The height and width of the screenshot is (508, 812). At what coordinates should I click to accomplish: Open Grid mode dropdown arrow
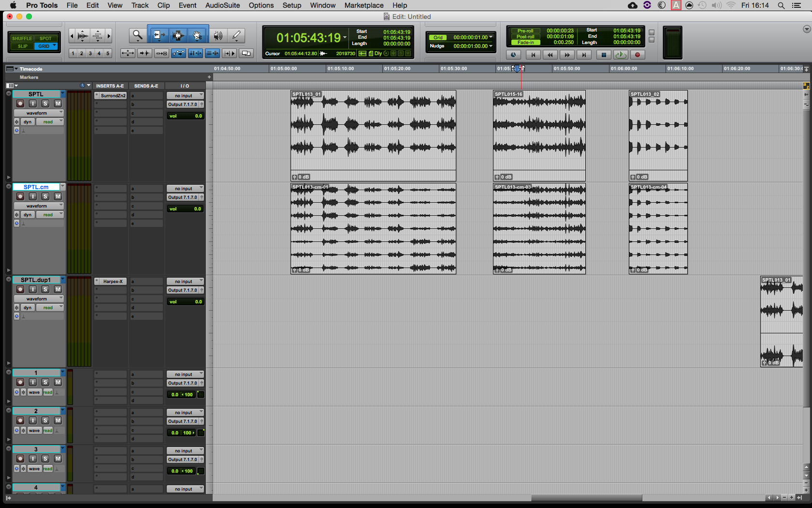(54, 46)
